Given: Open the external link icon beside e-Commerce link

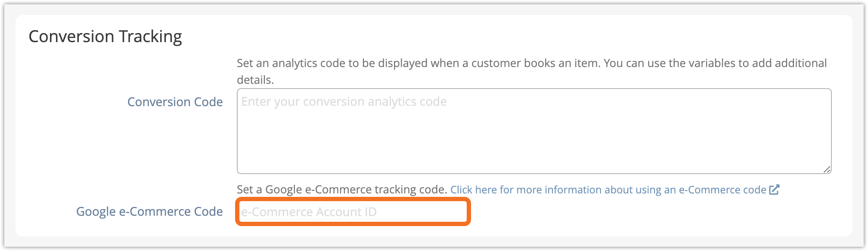Looking at the screenshot, I should pyautogui.click(x=774, y=190).
